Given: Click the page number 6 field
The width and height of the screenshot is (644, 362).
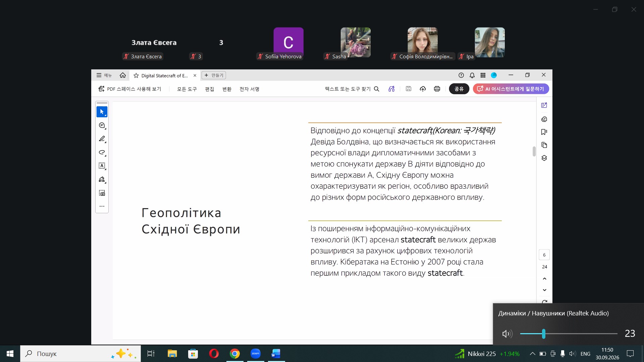Looking at the screenshot, I should [544, 255].
